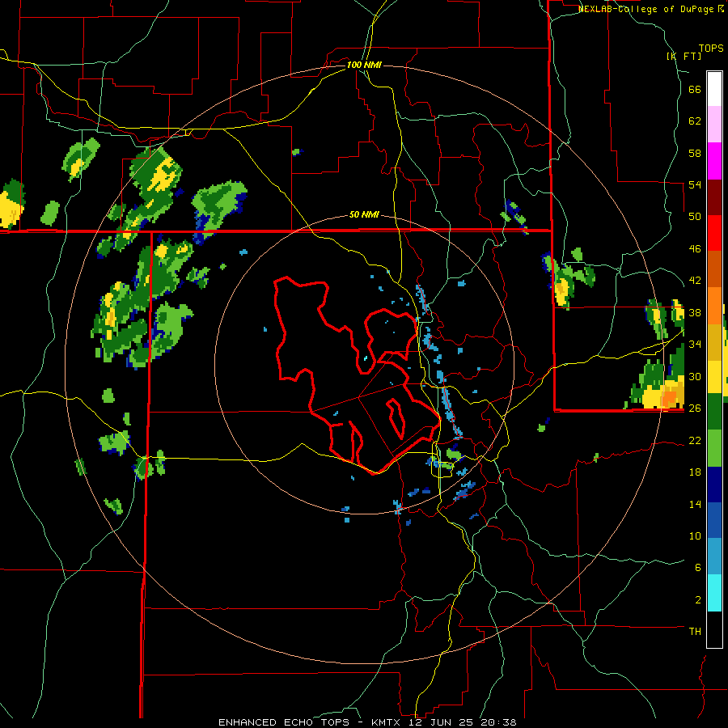This screenshot has height=728, width=728.
Task: Click the light green legend swatch
Action: pos(714,449)
